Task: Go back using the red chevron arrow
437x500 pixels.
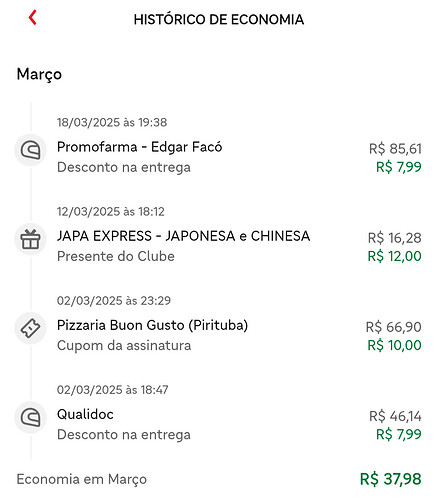Action: [x=33, y=18]
